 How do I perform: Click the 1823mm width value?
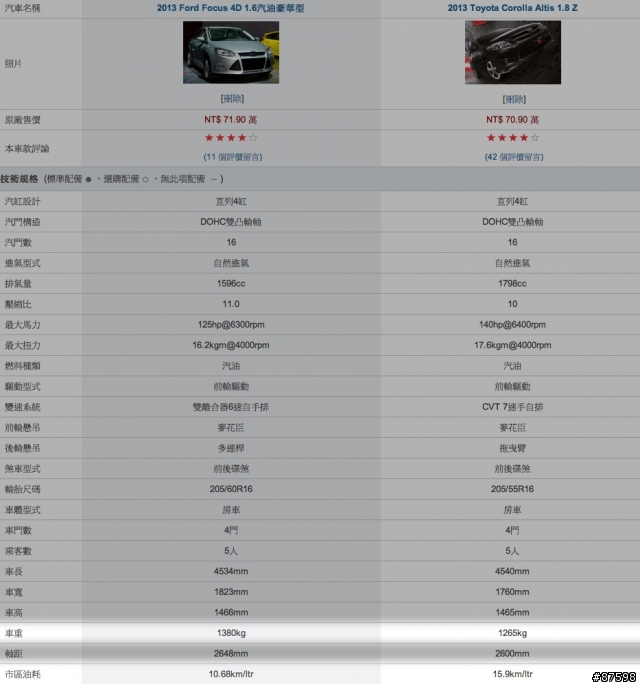click(231, 592)
